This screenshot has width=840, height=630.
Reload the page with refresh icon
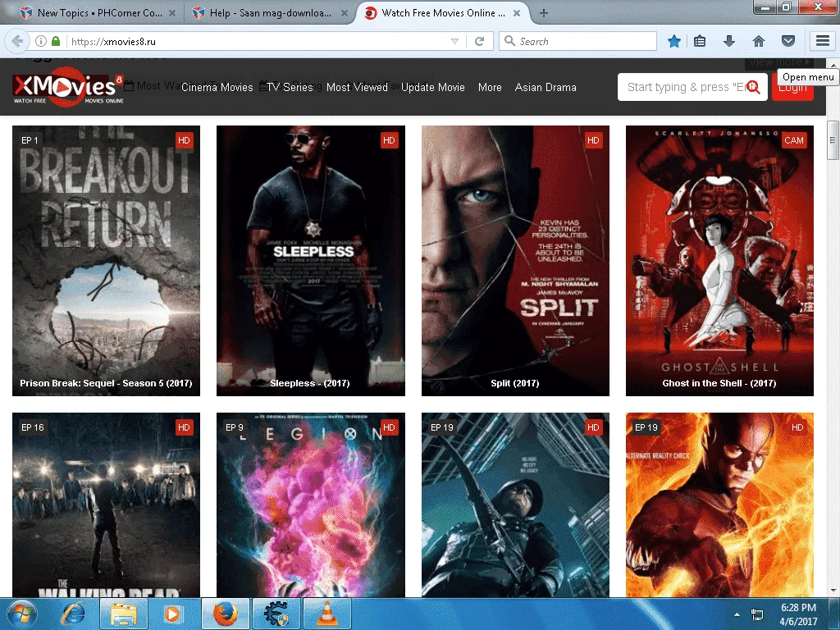(479, 41)
